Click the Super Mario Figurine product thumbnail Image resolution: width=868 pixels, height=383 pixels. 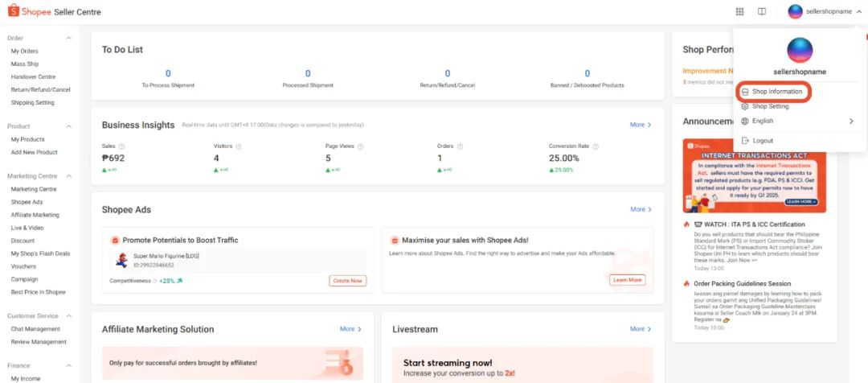tap(122, 261)
